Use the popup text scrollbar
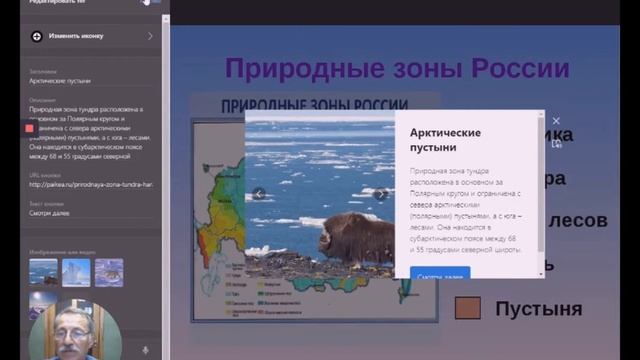 [x=541, y=184]
